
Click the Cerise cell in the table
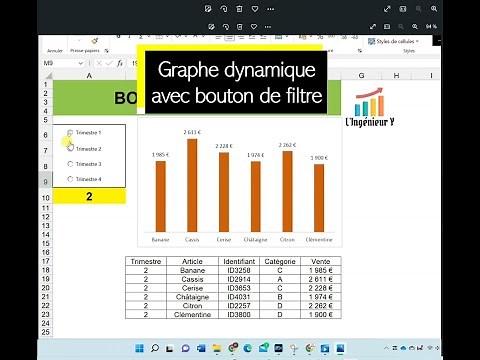pyautogui.click(x=192, y=288)
